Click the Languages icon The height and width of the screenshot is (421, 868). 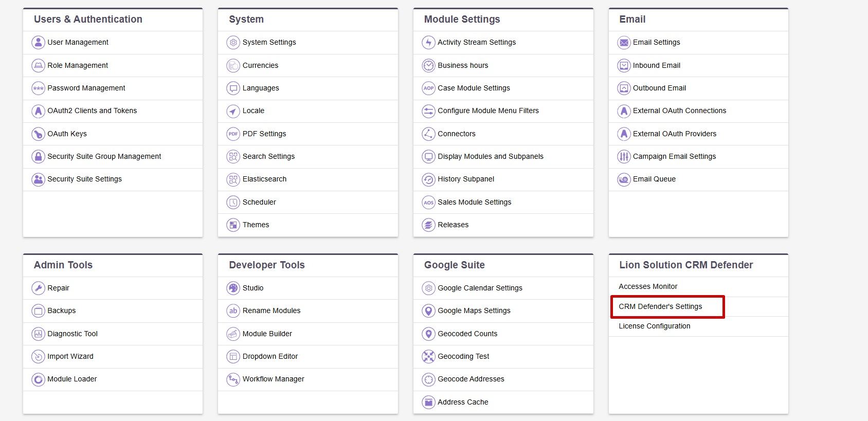click(x=233, y=88)
